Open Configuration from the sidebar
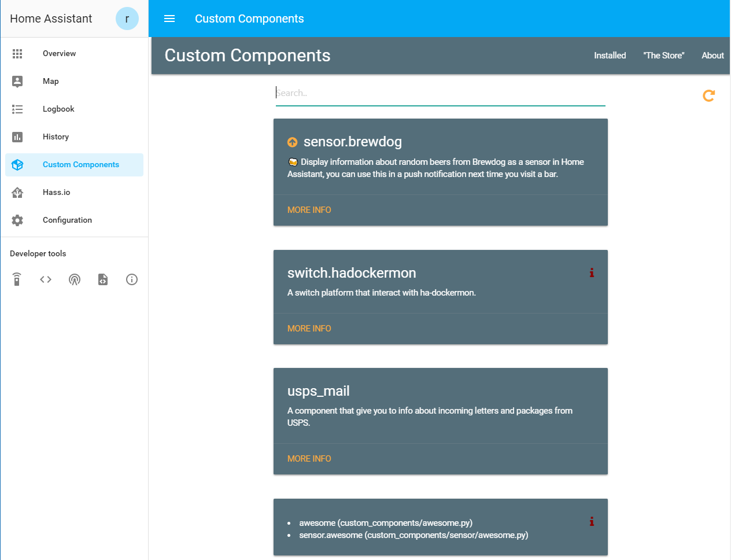 pyautogui.click(x=74, y=220)
